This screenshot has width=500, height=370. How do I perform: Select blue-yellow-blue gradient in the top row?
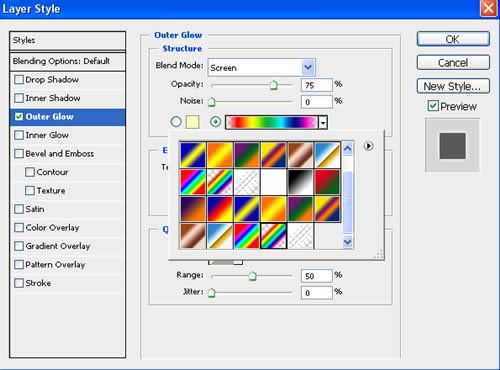(x=193, y=155)
